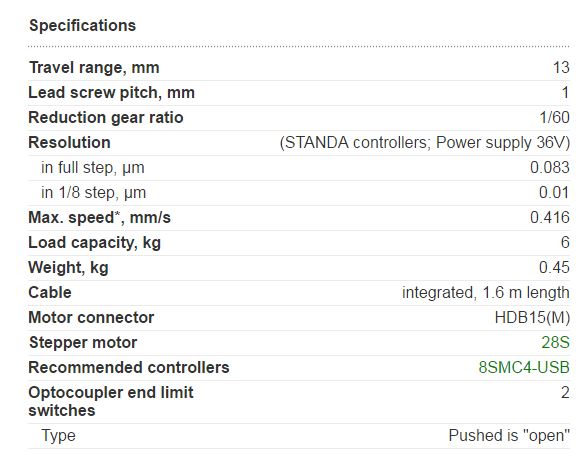Click the Optocoupler end limit switches label

pyautogui.click(x=111, y=401)
